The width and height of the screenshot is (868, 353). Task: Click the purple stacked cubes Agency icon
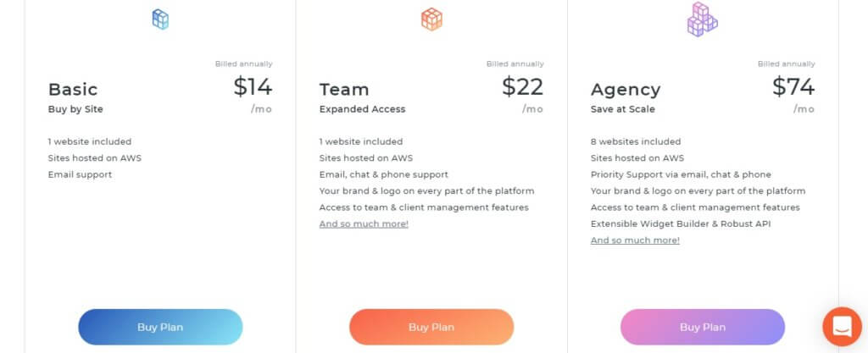pyautogui.click(x=702, y=19)
